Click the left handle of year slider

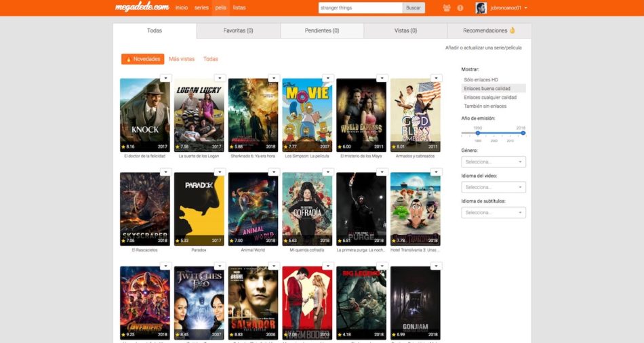[478, 133]
